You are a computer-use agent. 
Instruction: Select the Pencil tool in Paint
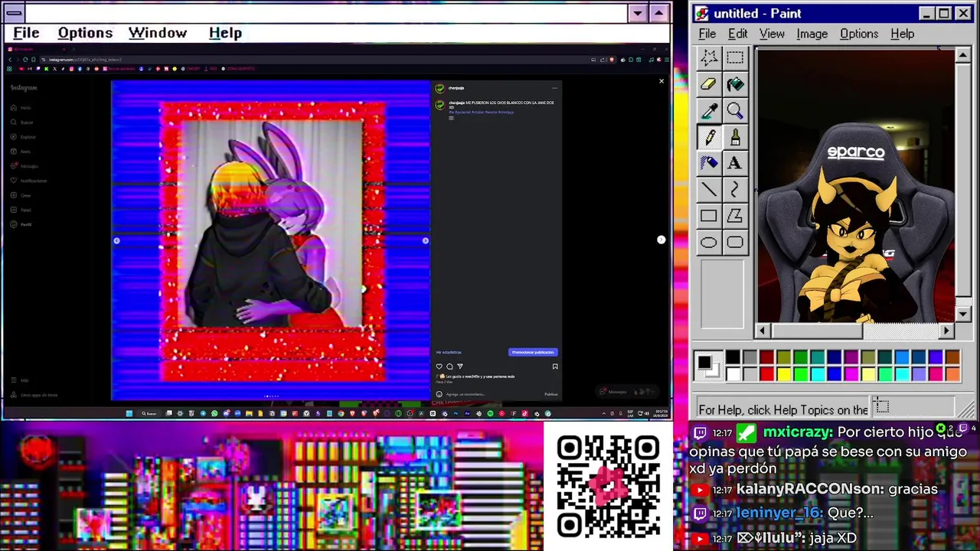point(709,137)
